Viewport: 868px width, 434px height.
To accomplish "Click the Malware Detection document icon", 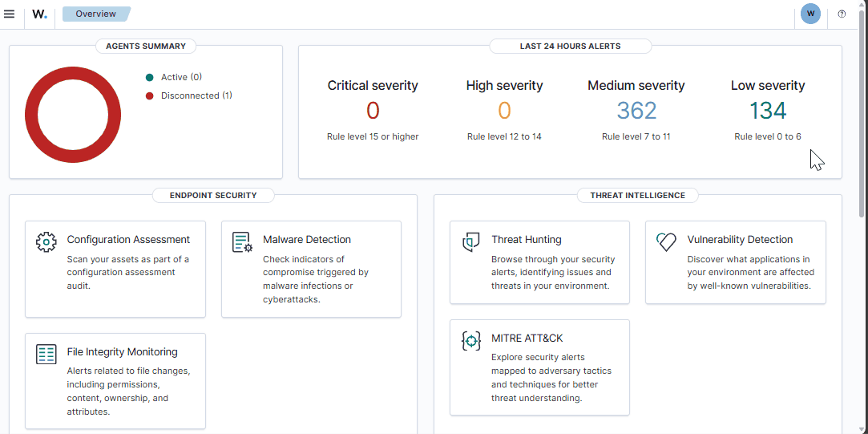I will [x=242, y=242].
